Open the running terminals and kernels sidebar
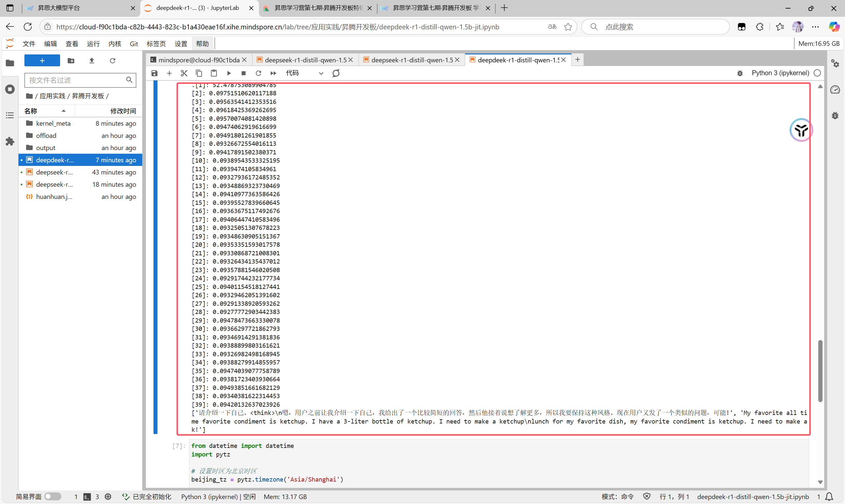845x504 pixels. (10, 89)
